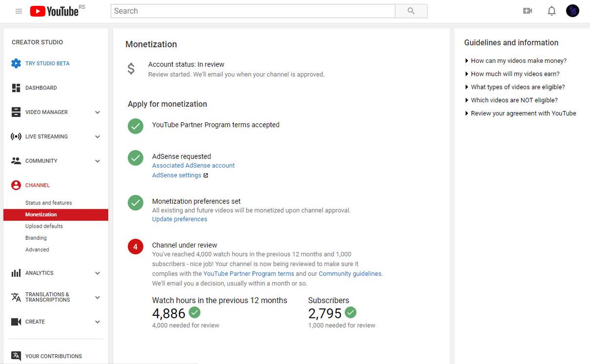Click Update preferences link

pos(179,219)
